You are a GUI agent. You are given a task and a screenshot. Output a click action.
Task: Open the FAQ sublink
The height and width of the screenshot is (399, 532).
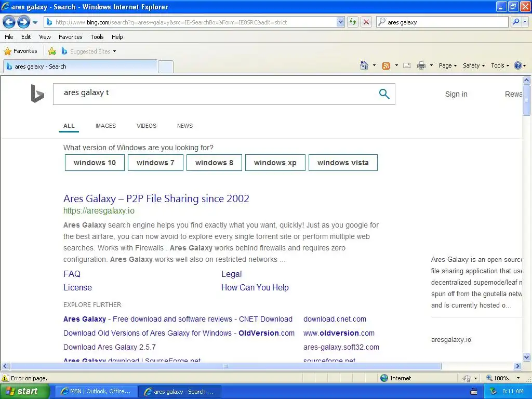click(72, 274)
